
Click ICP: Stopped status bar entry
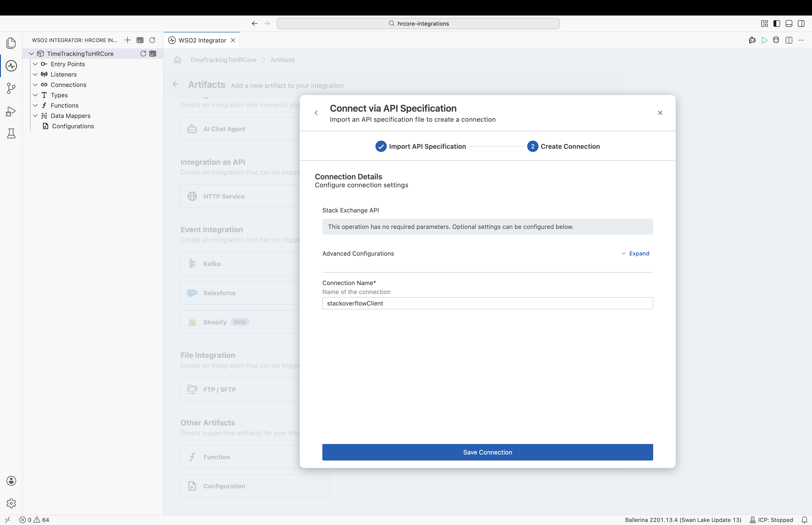[x=771, y=520]
